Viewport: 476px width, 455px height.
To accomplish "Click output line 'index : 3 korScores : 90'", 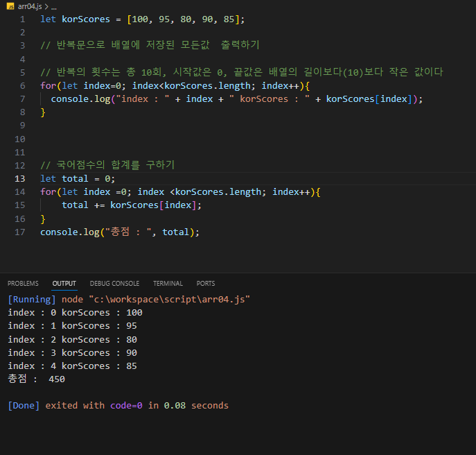I will (72, 352).
